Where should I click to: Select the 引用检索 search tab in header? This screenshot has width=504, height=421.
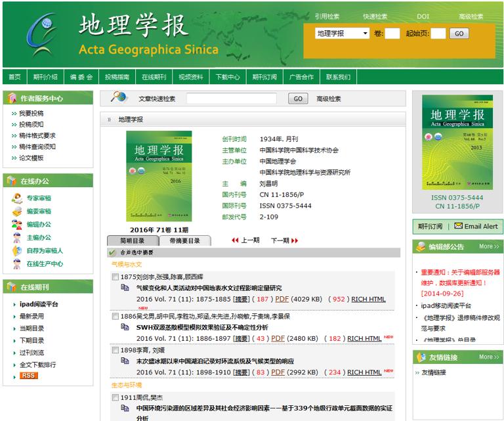pos(327,16)
